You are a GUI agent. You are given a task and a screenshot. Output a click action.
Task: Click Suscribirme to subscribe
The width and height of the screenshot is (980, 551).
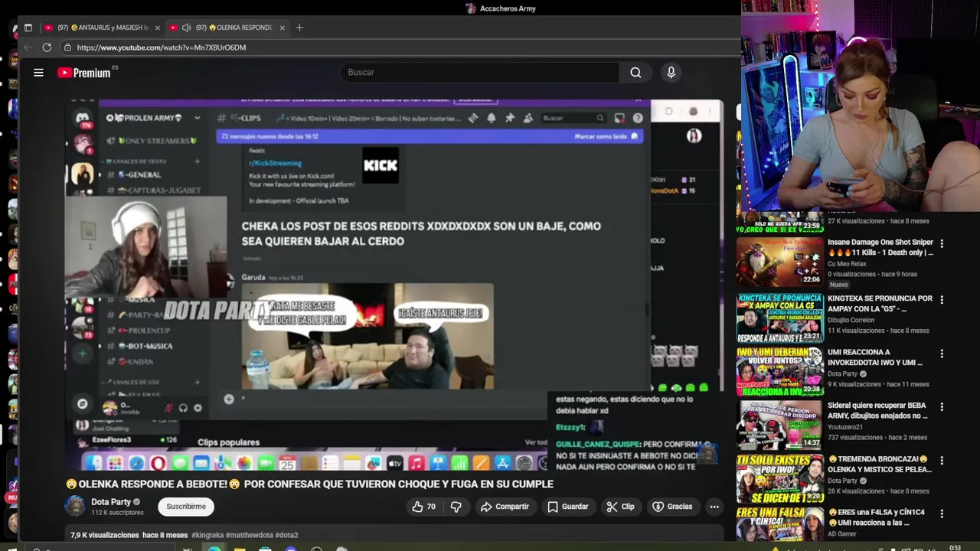pyautogui.click(x=186, y=507)
